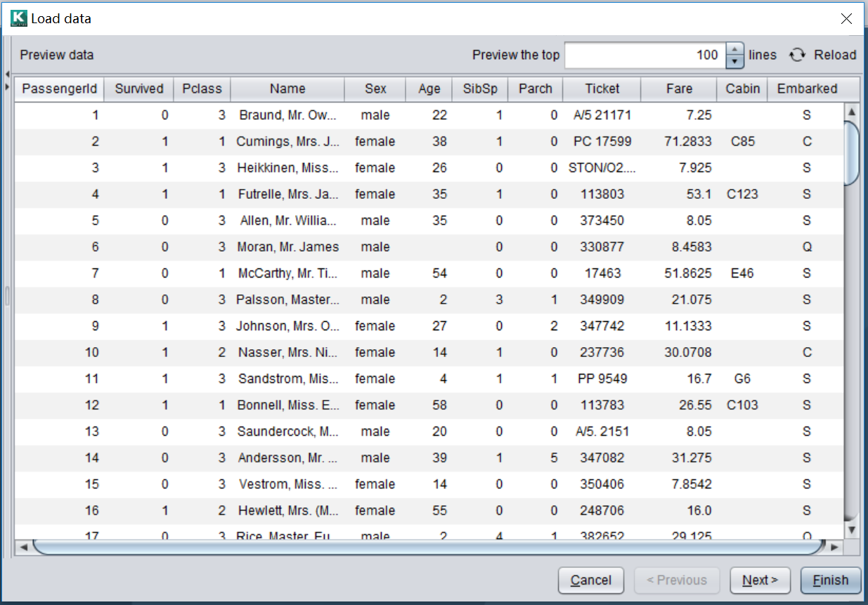Select the cell 'Bonnell, Miss. E...'
The image size is (868, 605).
(287, 405)
